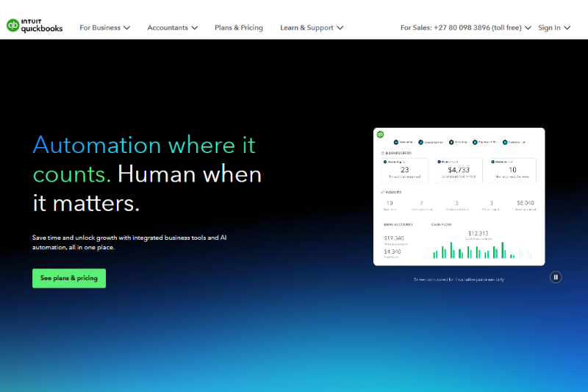This screenshot has height=392, width=588.
Task: Go to Plans & Pricing page
Action: click(238, 28)
